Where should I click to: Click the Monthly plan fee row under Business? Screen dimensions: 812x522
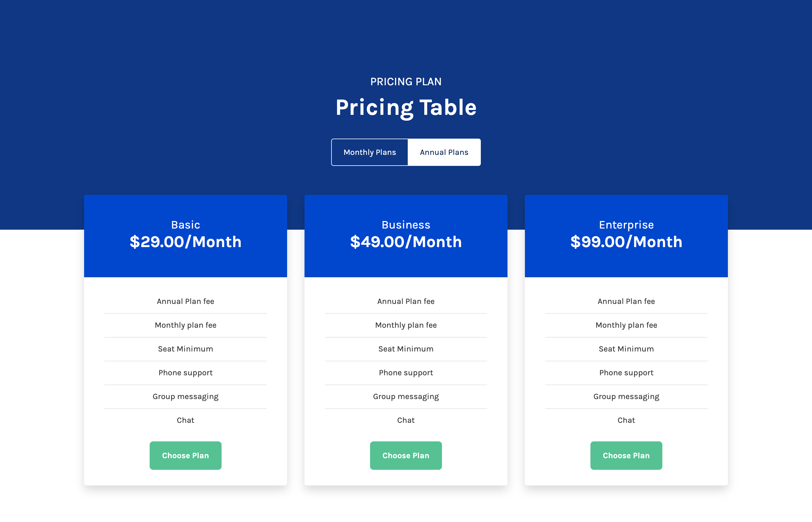click(x=406, y=325)
